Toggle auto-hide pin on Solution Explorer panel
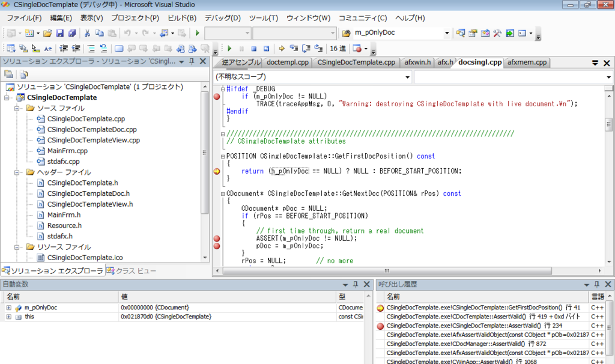The width and height of the screenshot is (615, 364). 192,61
